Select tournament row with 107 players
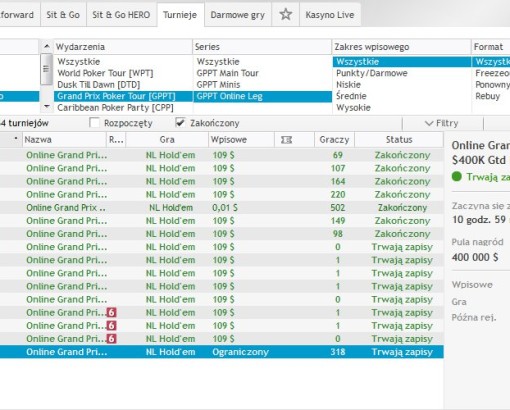Viewport: 510px width, 410px height. click(x=222, y=168)
